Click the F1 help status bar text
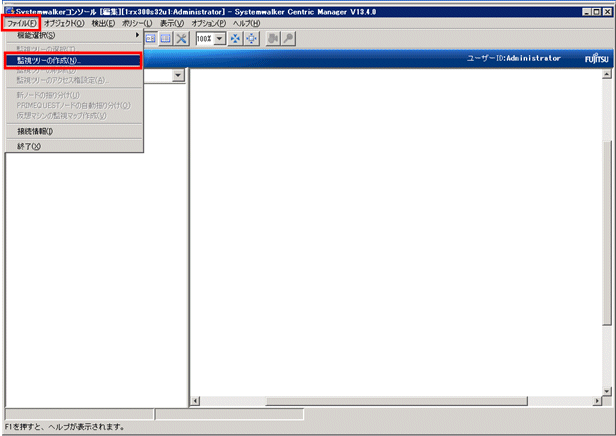 click(65, 427)
